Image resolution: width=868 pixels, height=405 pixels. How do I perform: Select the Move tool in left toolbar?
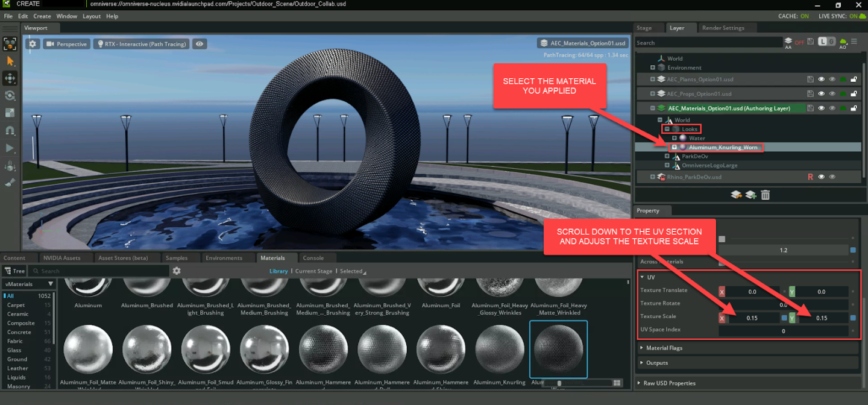[x=10, y=78]
